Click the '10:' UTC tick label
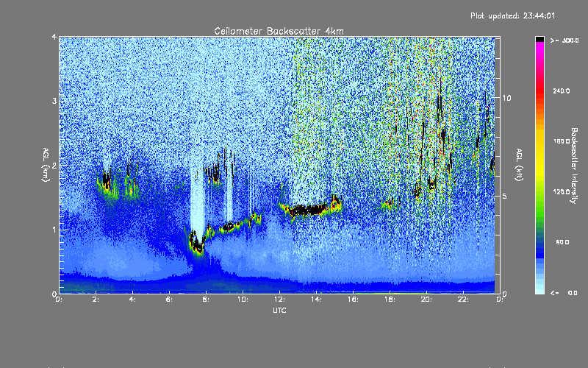The image size is (588, 368). 243,300
